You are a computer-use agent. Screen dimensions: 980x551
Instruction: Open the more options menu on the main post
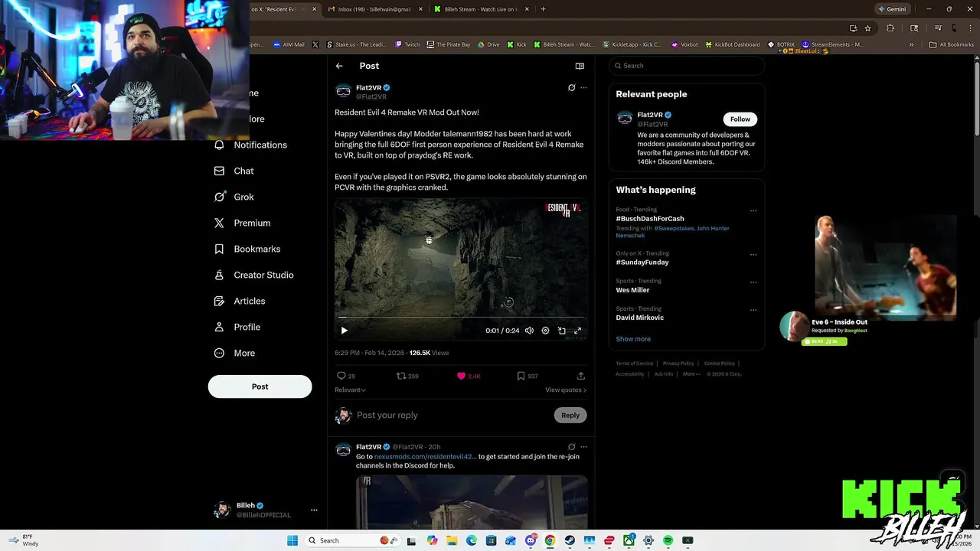pyautogui.click(x=583, y=87)
